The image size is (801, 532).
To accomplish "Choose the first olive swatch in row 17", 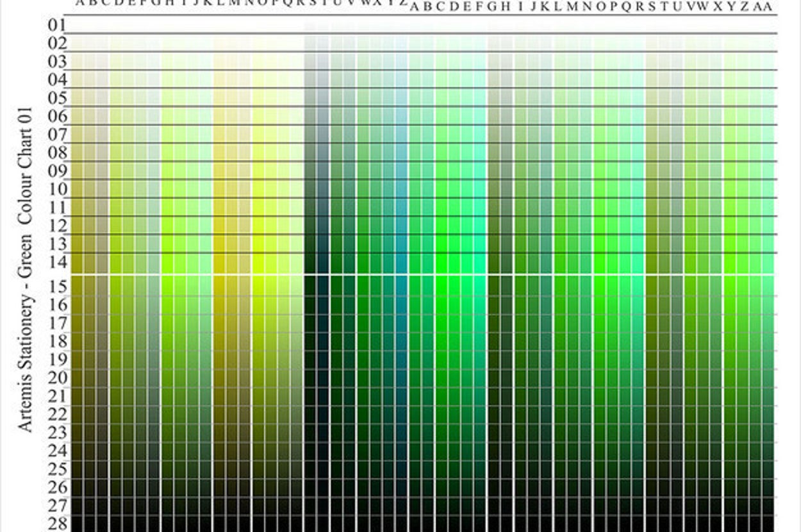I will pos(77,322).
